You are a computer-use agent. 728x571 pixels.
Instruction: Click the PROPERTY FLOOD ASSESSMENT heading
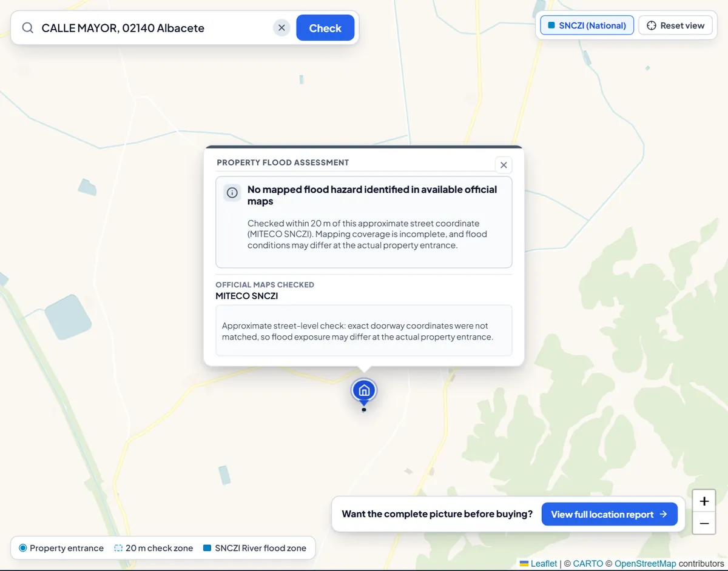click(x=283, y=162)
